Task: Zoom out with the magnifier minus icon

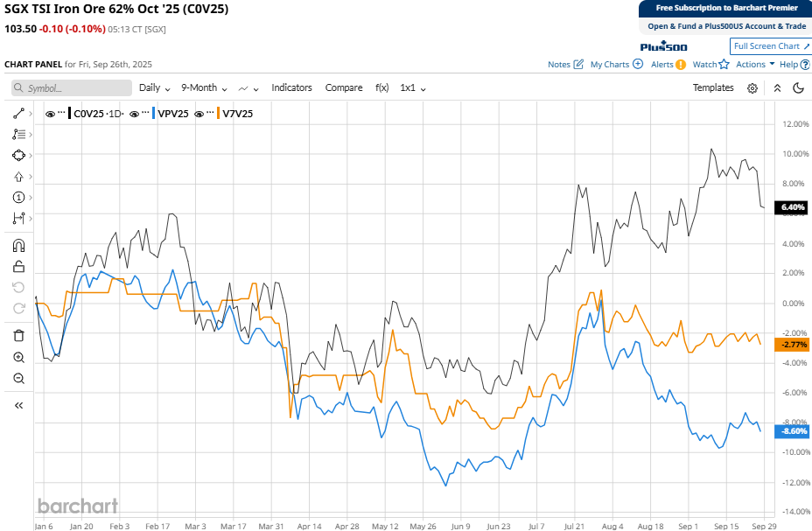Action: click(x=18, y=378)
